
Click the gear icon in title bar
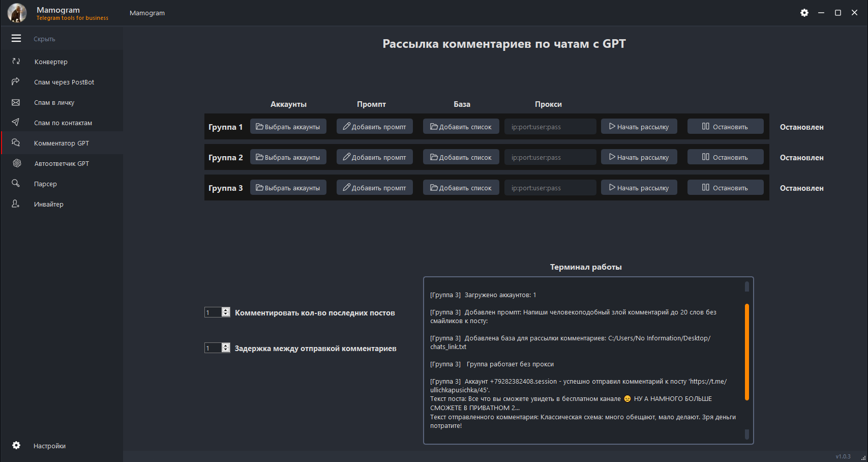(804, 13)
